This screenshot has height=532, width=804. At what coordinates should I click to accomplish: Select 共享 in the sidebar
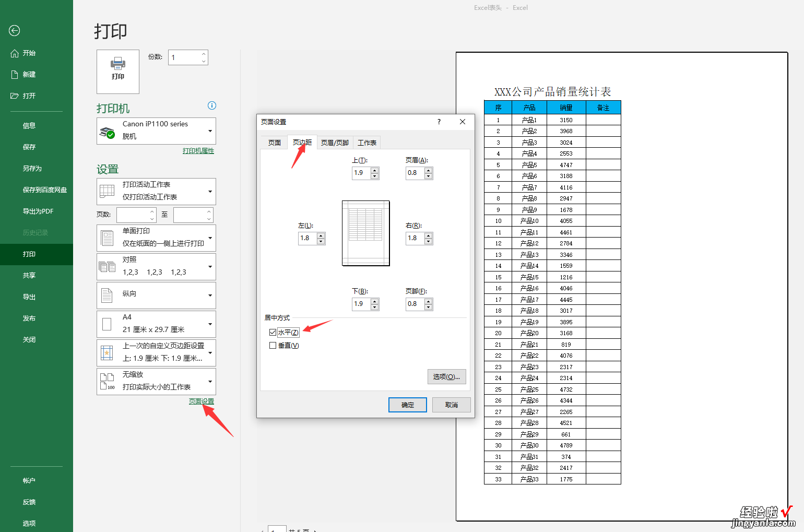tap(29, 275)
